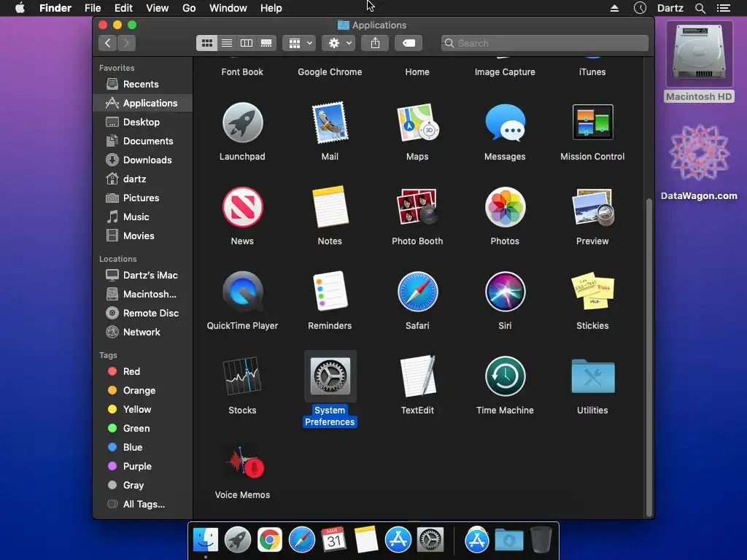Open the Action gear dropdown menu
Image resolution: width=747 pixels, height=560 pixels.
point(338,43)
